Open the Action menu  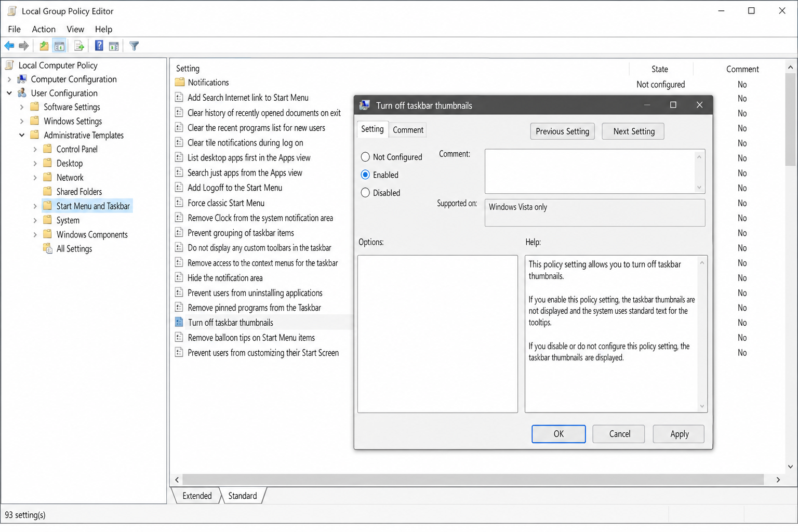click(x=44, y=29)
